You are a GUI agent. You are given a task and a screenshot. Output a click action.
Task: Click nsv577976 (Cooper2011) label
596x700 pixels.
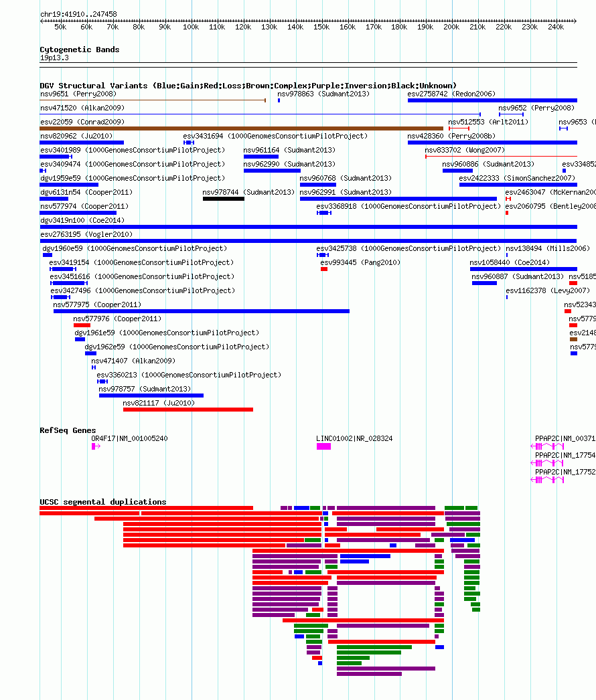click(x=117, y=319)
